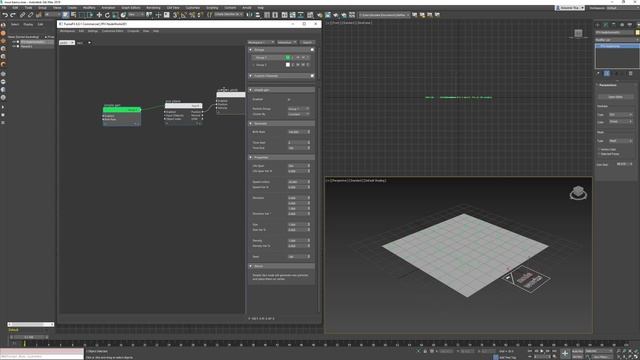Click the ViewCube in Perspective viewport
This screenshot has width=640, height=360.
tap(578, 192)
